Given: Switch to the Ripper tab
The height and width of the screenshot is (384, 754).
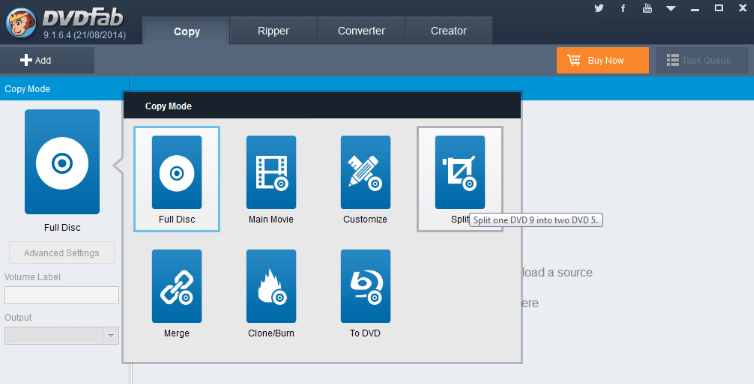Looking at the screenshot, I should [x=273, y=31].
